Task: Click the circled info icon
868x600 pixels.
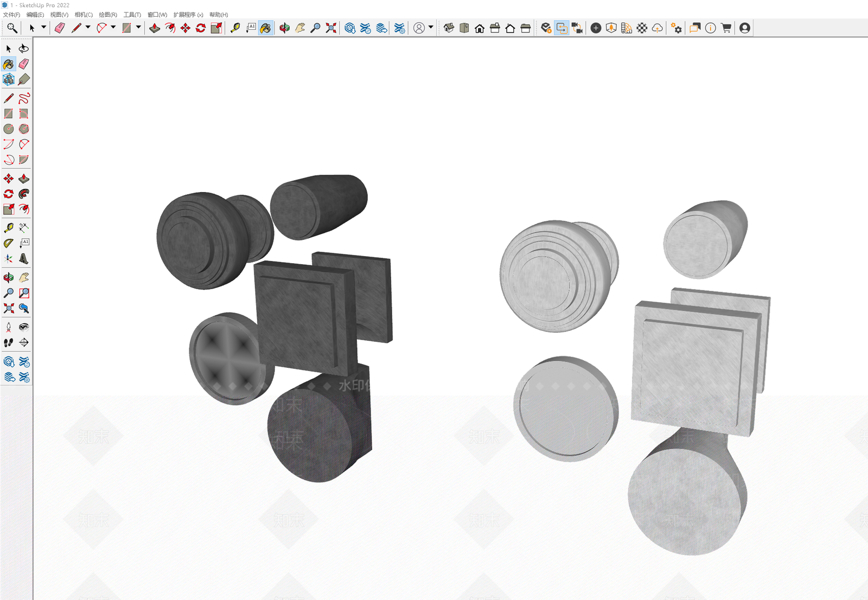Action: point(711,28)
